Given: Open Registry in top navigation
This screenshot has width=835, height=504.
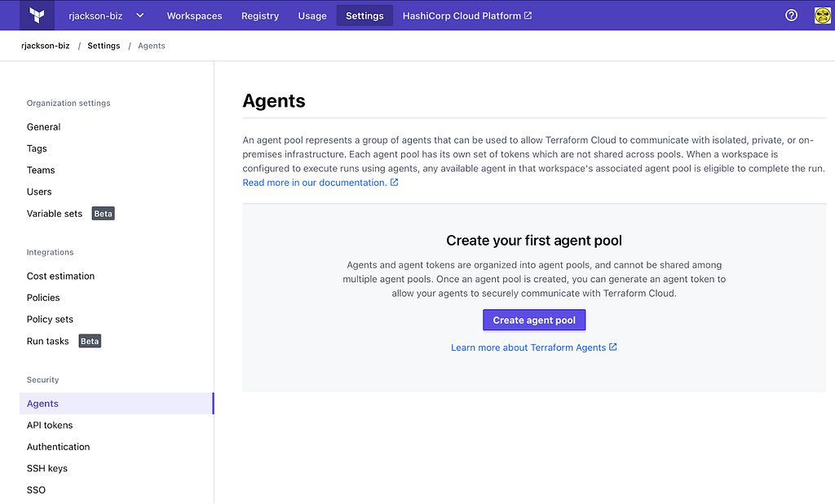Looking at the screenshot, I should tap(260, 16).
